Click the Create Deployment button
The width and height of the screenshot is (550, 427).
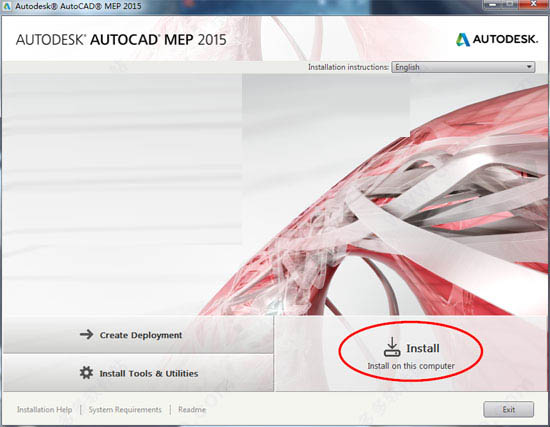(138, 334)
